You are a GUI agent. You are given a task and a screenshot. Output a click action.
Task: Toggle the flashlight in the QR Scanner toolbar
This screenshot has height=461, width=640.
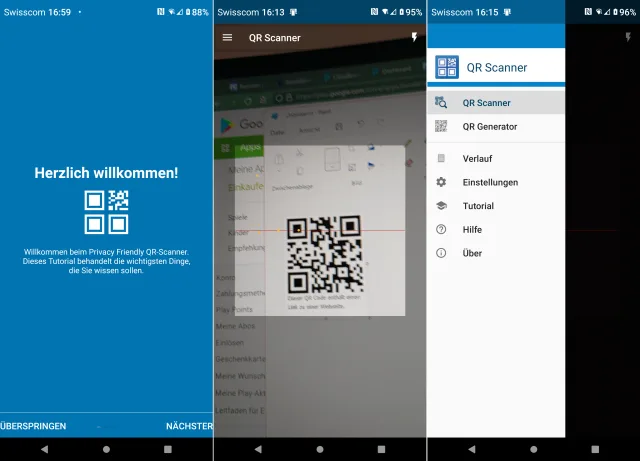point(414,37)
